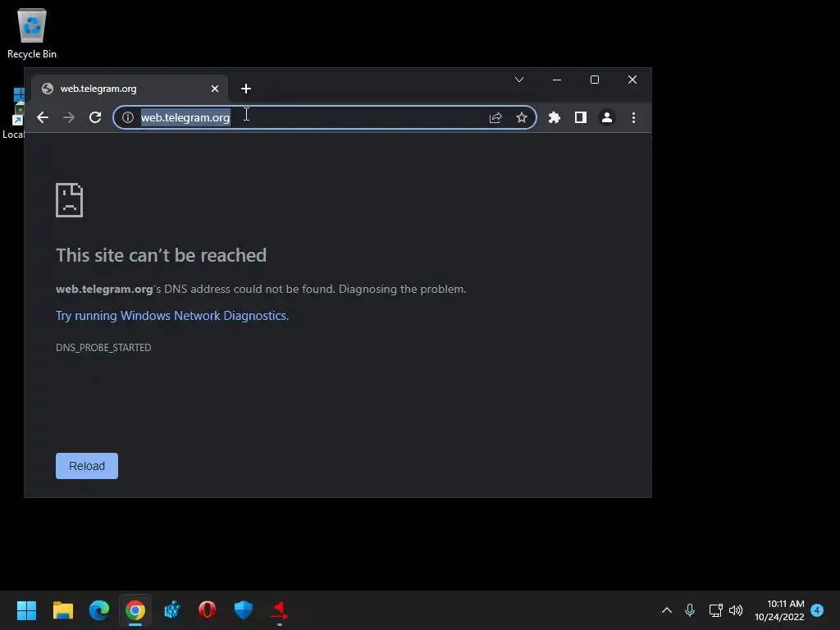The width and height of the screenshot is (840, 630).
Task: Open the blue shield app in taskbar
Action: tap(243, 609)
